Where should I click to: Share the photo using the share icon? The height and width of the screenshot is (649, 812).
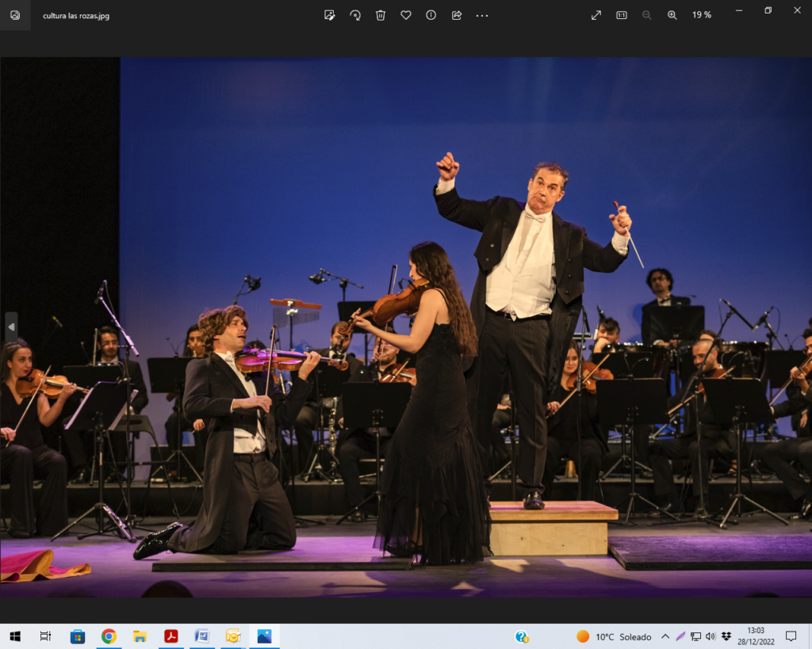(x=457, y=16)
